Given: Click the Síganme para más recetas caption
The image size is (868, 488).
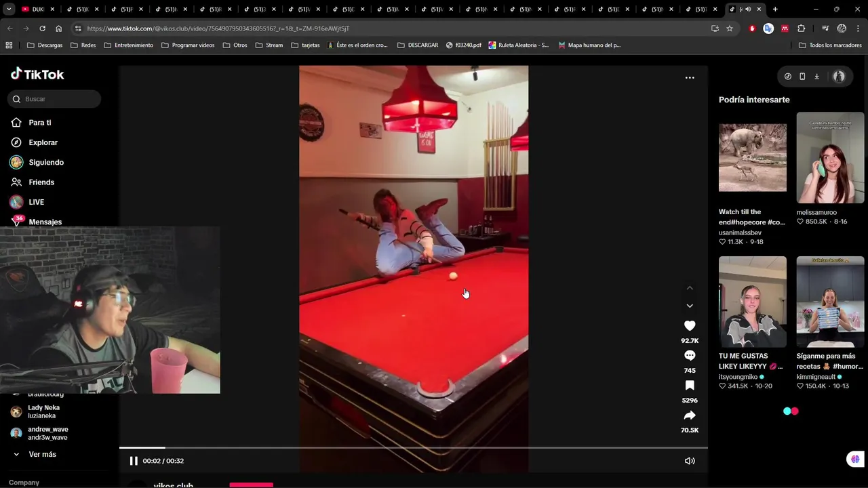Looking at the screenshot, I should [829, 361].
